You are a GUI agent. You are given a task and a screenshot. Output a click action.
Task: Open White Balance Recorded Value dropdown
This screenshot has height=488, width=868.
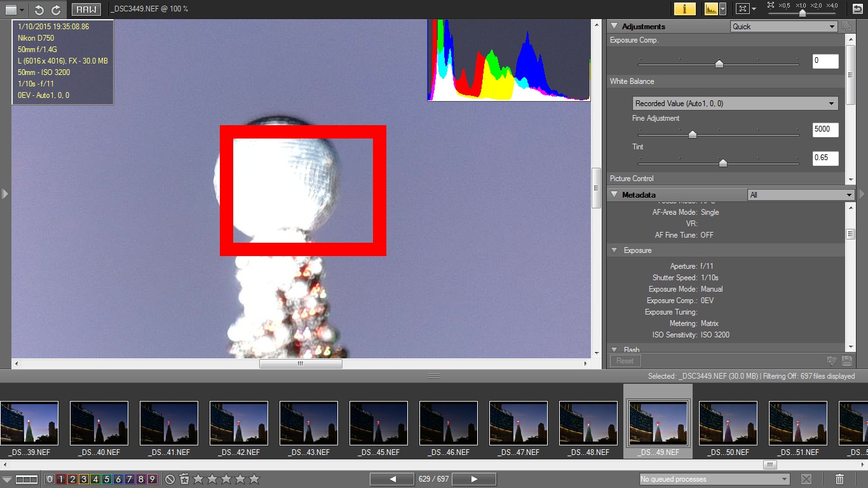pos(735,104)
